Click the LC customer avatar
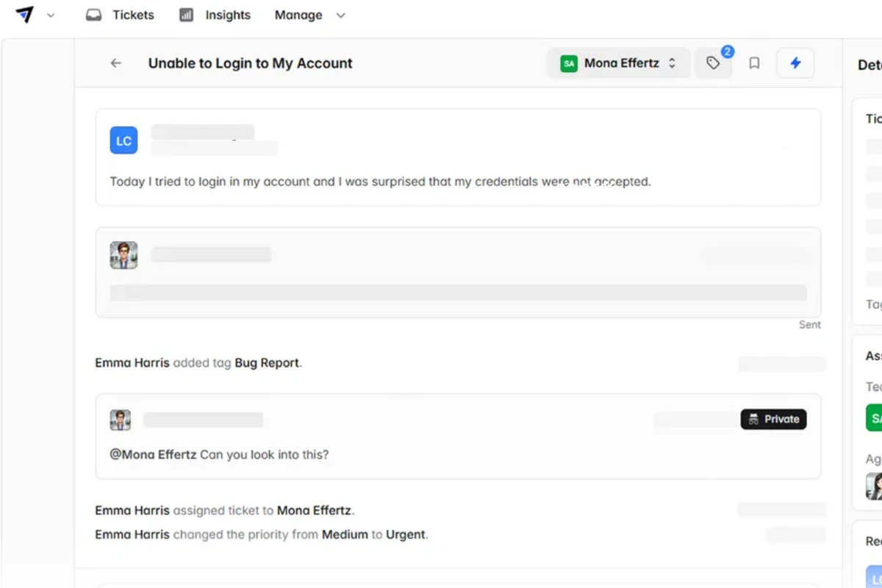The height and width of the screenshot is (588, 882). [x=123, y=140]
